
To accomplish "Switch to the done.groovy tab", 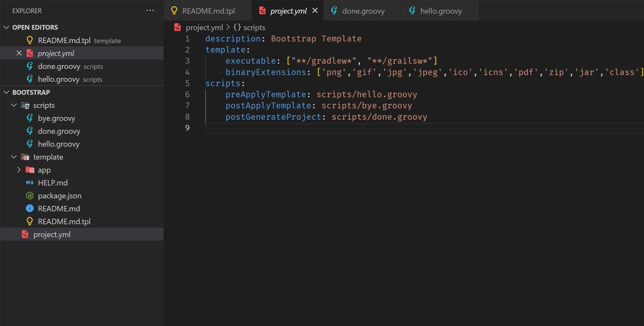I will pyautogui.click(x=363, y=11).
